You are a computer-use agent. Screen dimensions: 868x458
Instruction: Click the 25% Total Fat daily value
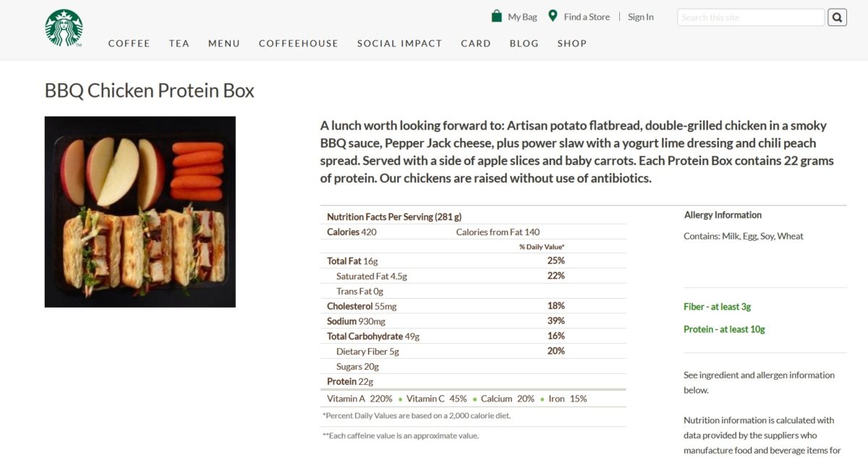pyautogui.click(x=556, y=260)
